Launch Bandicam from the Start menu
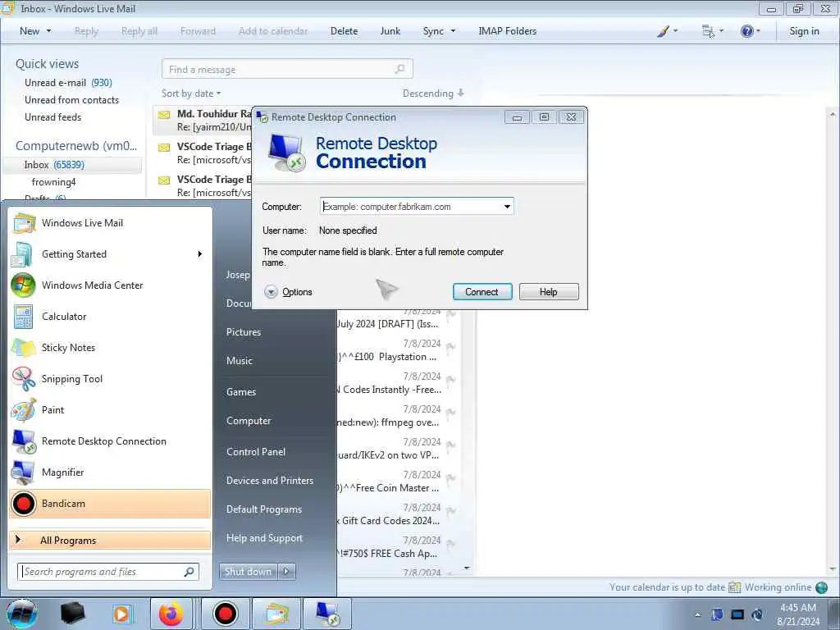The height and width of the screenshot is (630, 840). tap(110, 503)
